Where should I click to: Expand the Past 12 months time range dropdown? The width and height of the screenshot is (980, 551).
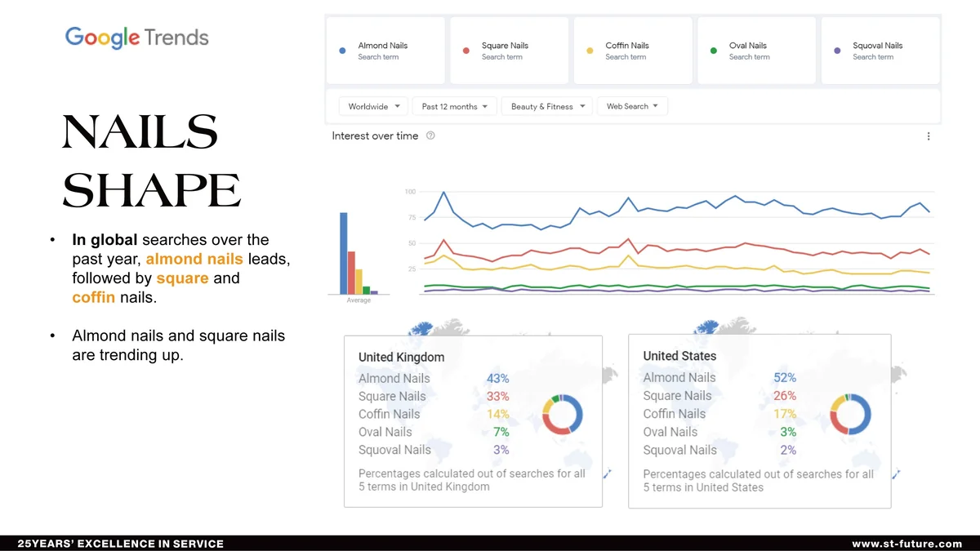coord(455,106)
